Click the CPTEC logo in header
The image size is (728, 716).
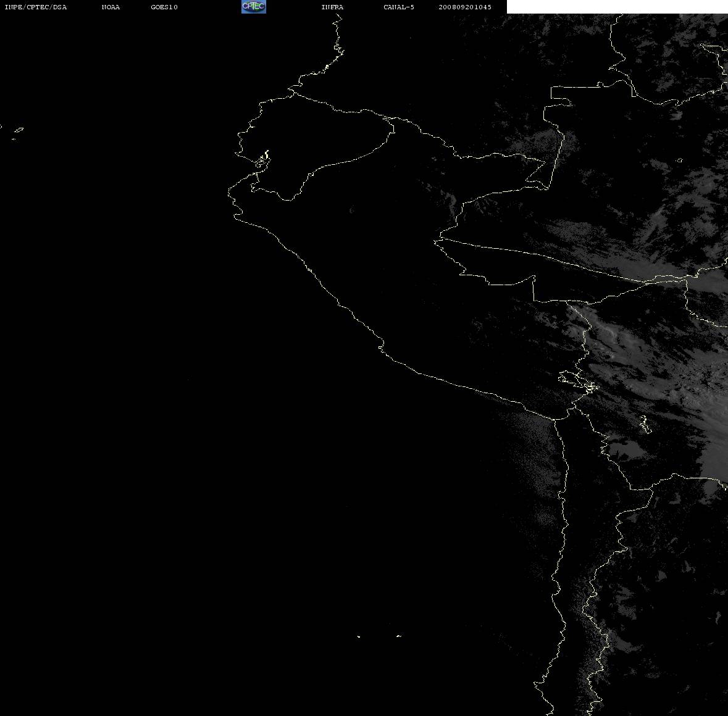click(x=254, y=7)
